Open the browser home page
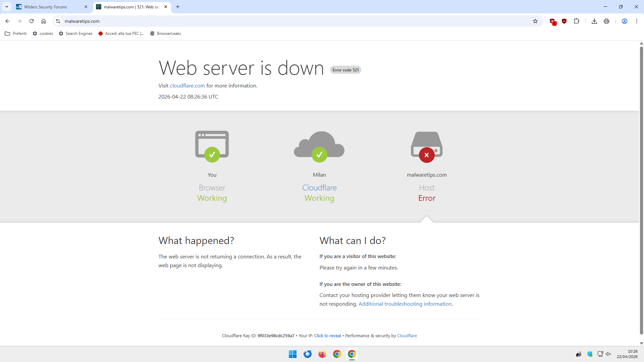 (x=44, y=21)
